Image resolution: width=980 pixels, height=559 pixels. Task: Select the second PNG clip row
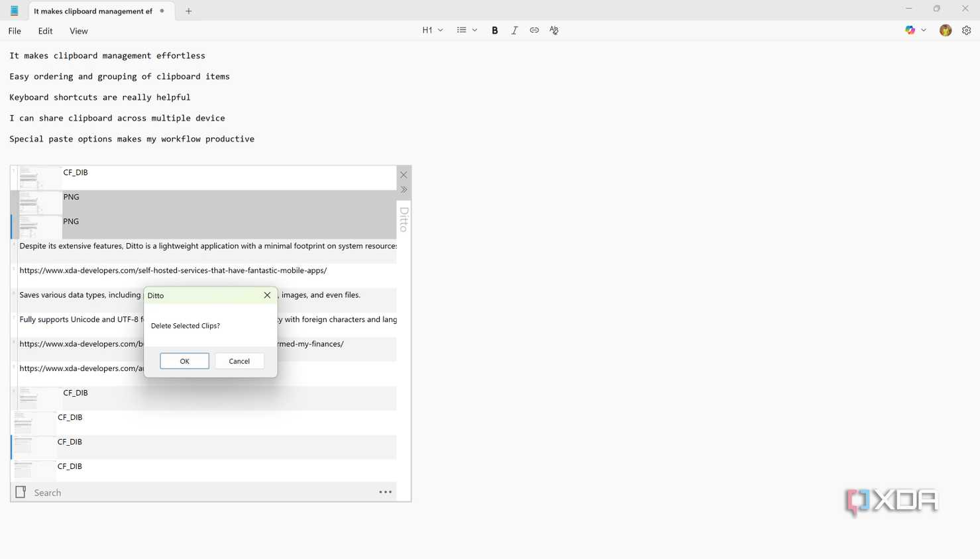(x=203, y=227)
